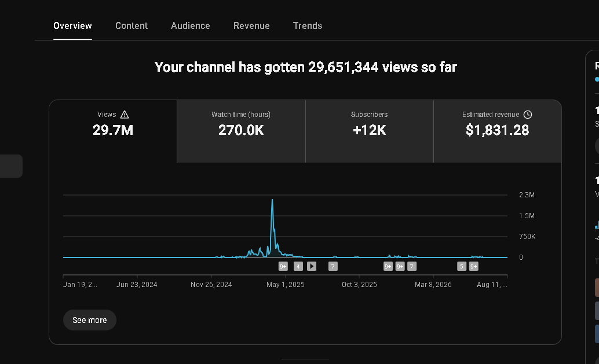Click the 7 marker closest to Oct 3, 2025
The width and height of the screenshot is (599, 364).
(x=333, y=266)
